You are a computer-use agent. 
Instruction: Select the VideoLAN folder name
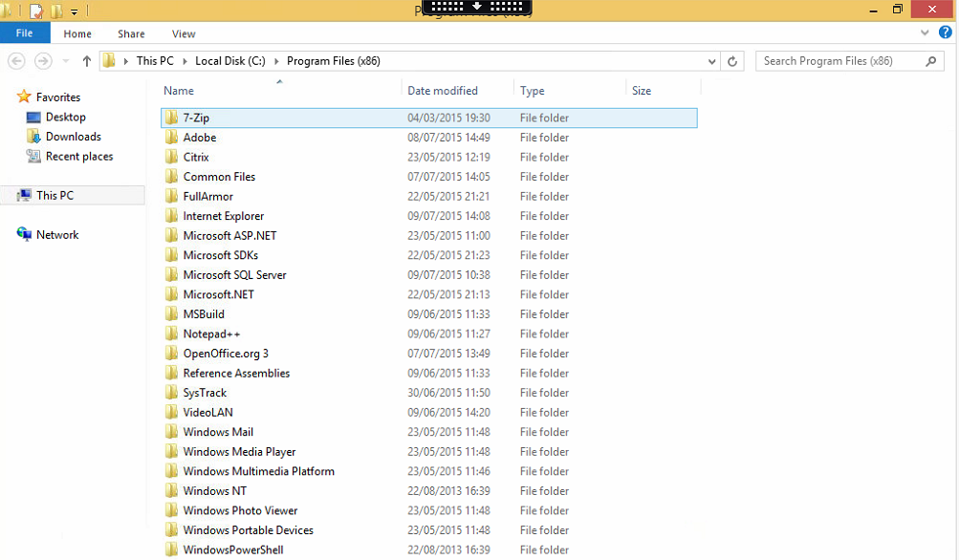(x=207, y=412)
